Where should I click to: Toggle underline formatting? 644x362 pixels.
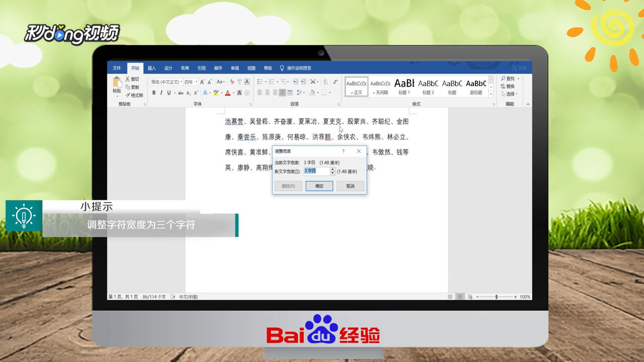(169, 93)
